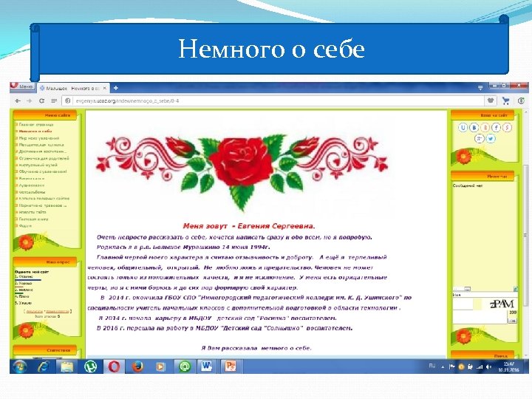This screenshot has width=532, height=399.
Task: Open Главная страница menu link
Action: click(36, 125)
